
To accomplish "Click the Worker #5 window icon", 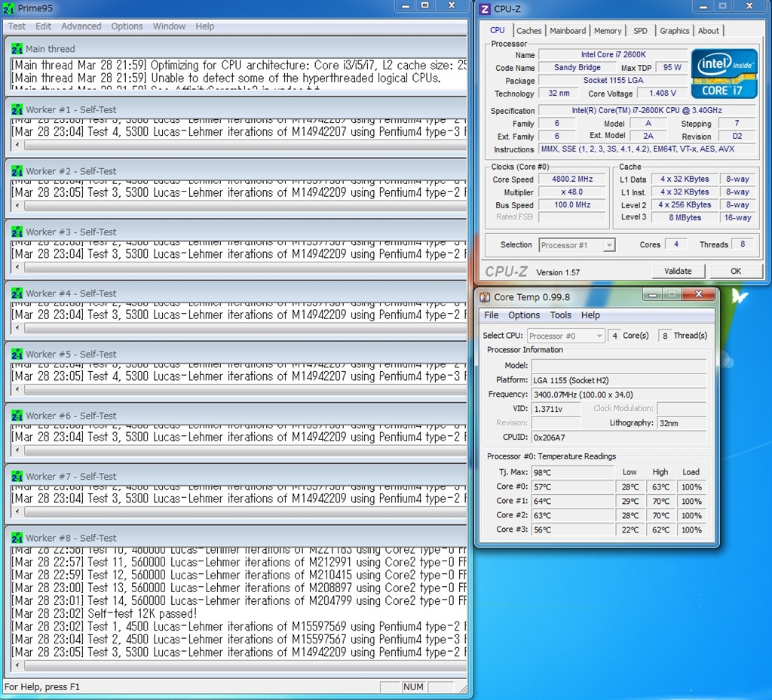I will click(17, 355).
